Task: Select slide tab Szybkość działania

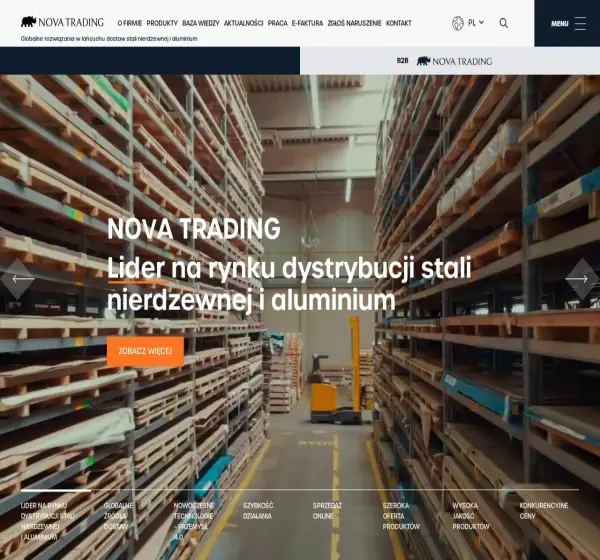Action: 258,511
